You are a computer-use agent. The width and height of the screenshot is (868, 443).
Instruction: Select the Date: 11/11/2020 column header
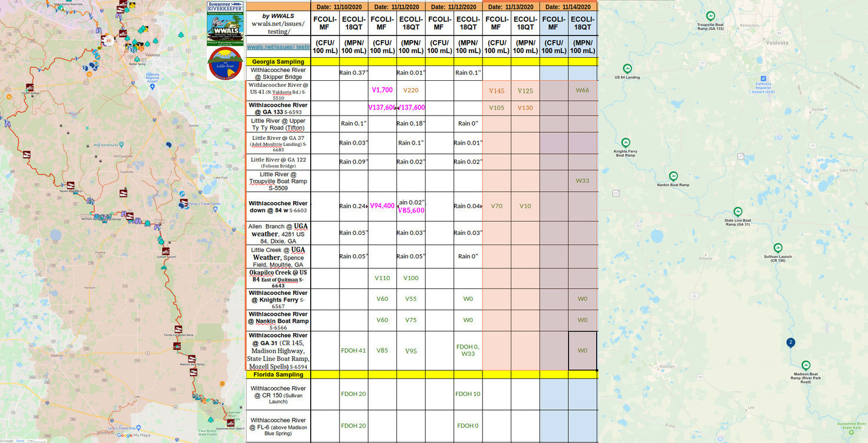pyautogui.click(x=396, y=6)
